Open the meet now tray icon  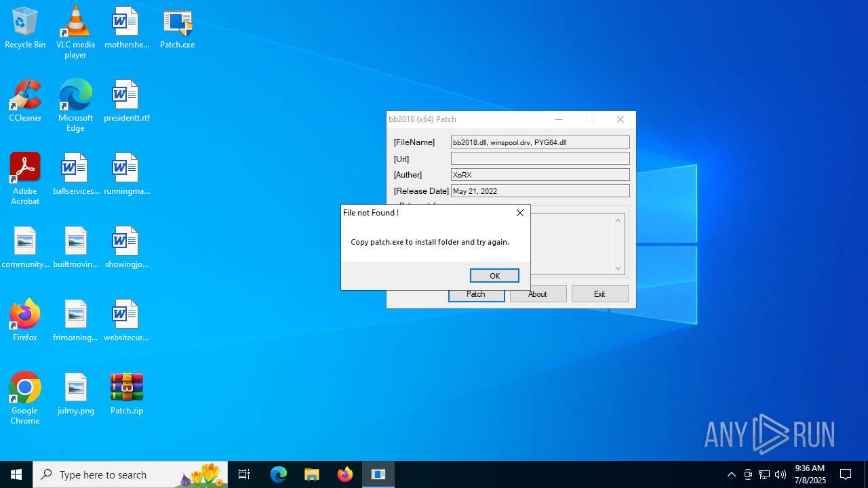tap(748, 474)
